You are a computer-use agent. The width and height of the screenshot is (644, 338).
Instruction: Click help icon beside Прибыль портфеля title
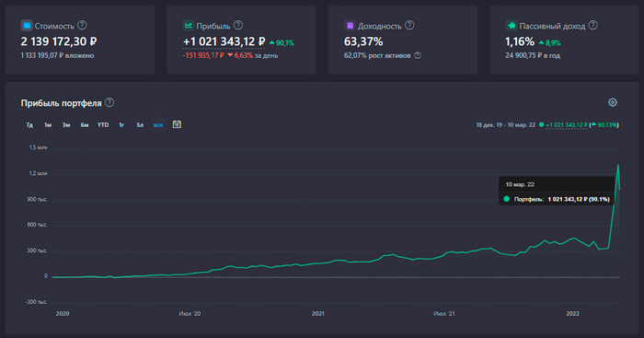coord(109,102)
